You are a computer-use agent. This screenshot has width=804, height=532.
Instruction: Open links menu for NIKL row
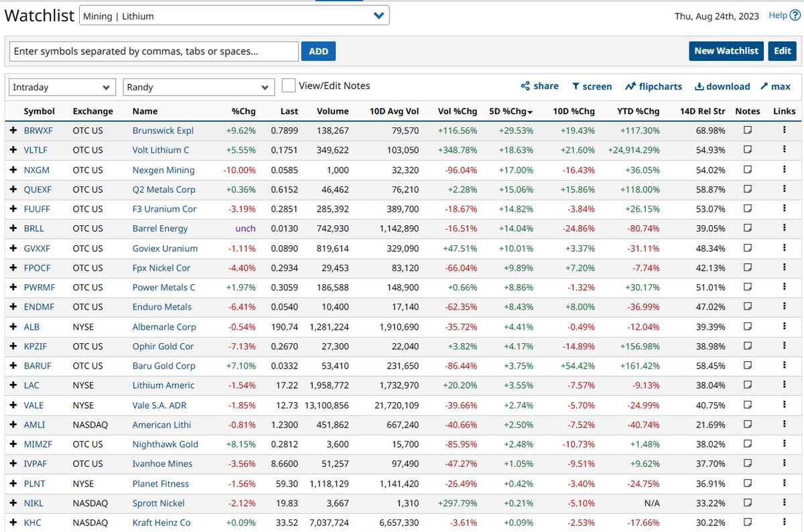point(784,503)
